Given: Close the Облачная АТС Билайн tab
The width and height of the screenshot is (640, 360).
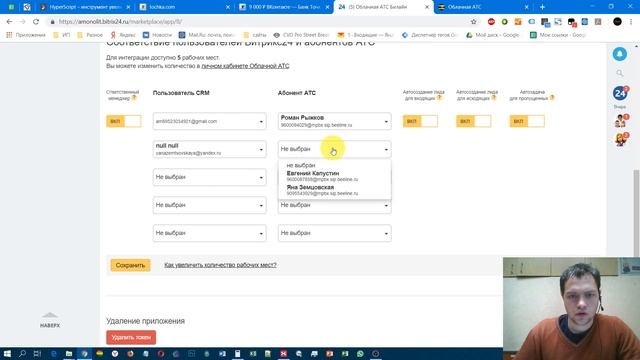Looking at the screenshot, I should coord(427,7).
